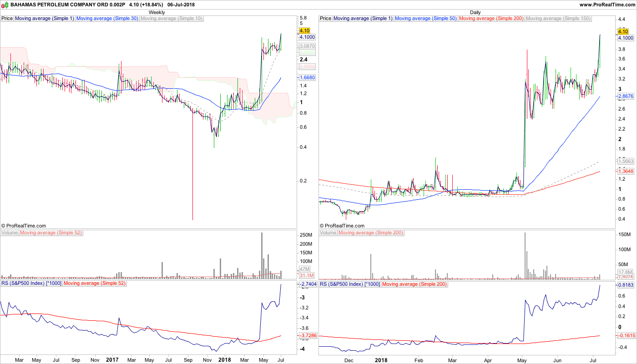The height and width of the screenshot is (364, 637).
Task: Click Moving average (Simple 200) in Daily volume panel
Action: pyautogui.click(x=371, y=233)
